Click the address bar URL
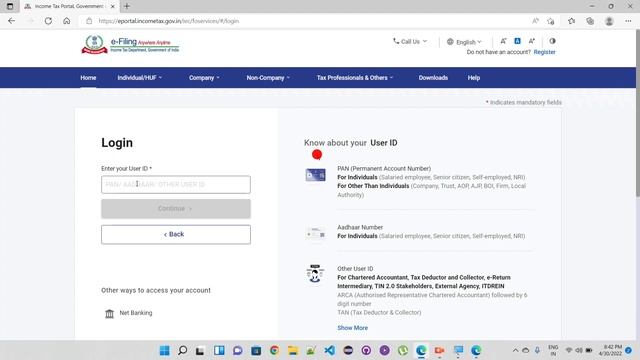Viewport: 640px width, 360px height. click(169, 21)
